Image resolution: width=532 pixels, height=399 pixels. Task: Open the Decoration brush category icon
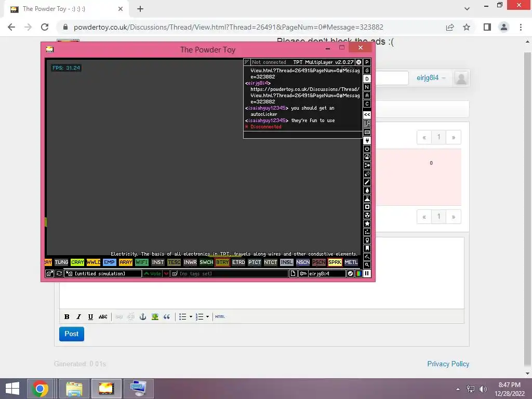point(367,257)
